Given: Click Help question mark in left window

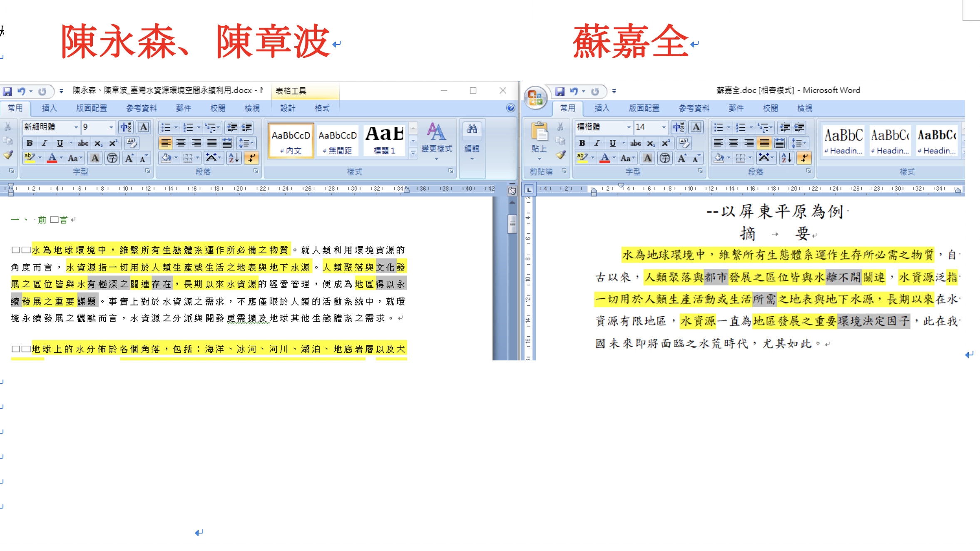Looking at the screenshot, I should click(511, 108).
